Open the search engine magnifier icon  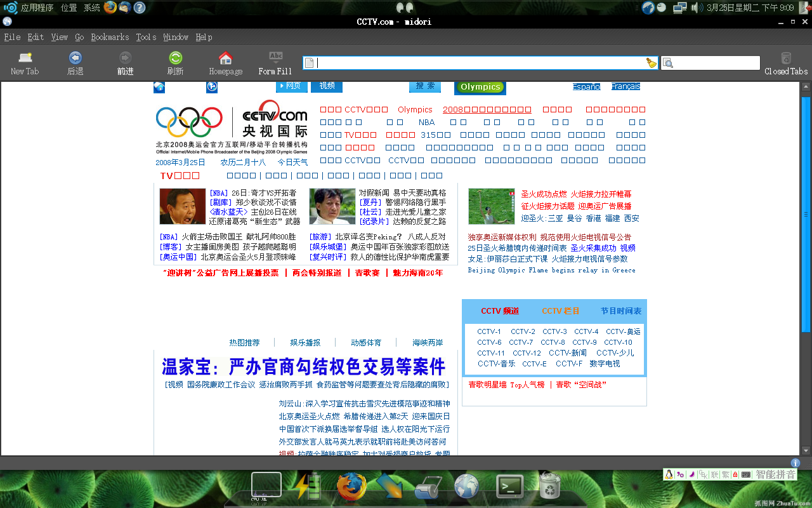coord(668,63)
